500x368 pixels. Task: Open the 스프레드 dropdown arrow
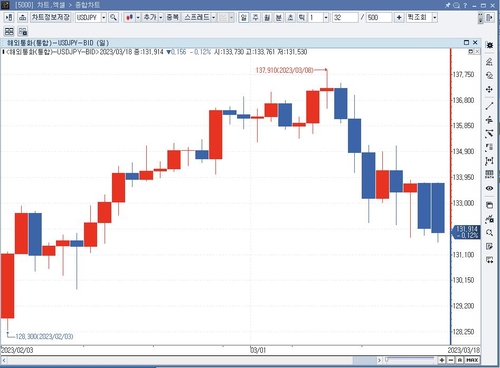(x=214, y=17)
